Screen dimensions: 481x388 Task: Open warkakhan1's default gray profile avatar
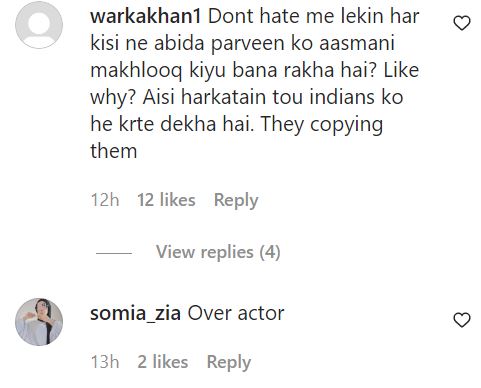(x=39, y=25)
